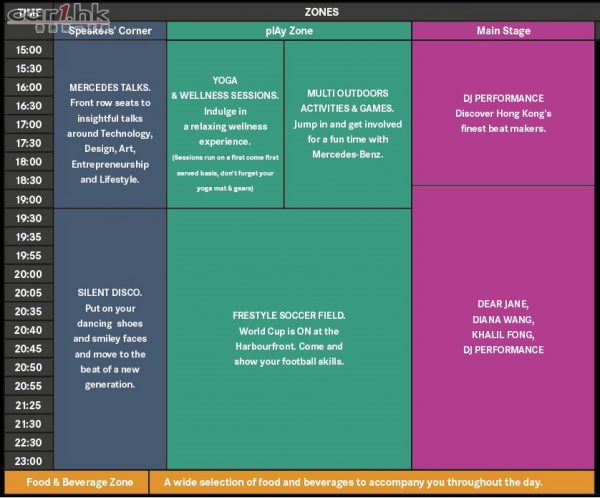
Task: Click the 20:45 time row
Action: coord(29,349)
